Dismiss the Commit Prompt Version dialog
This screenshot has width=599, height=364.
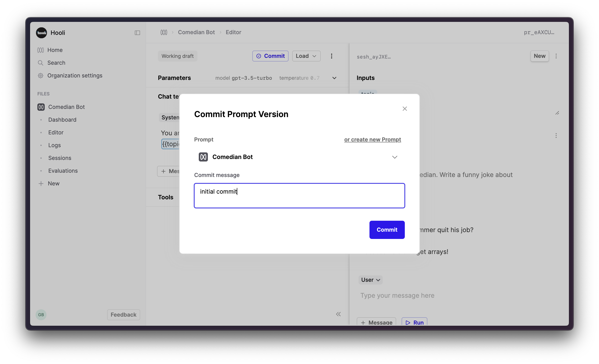point(405,109)
